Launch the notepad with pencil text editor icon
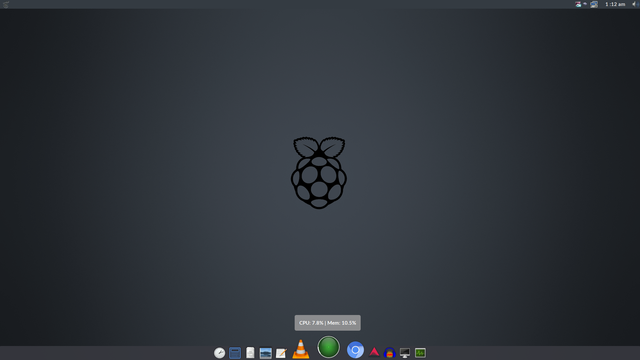Image resolution: width=640 pixels, height=360 pixels. (281, 353)
